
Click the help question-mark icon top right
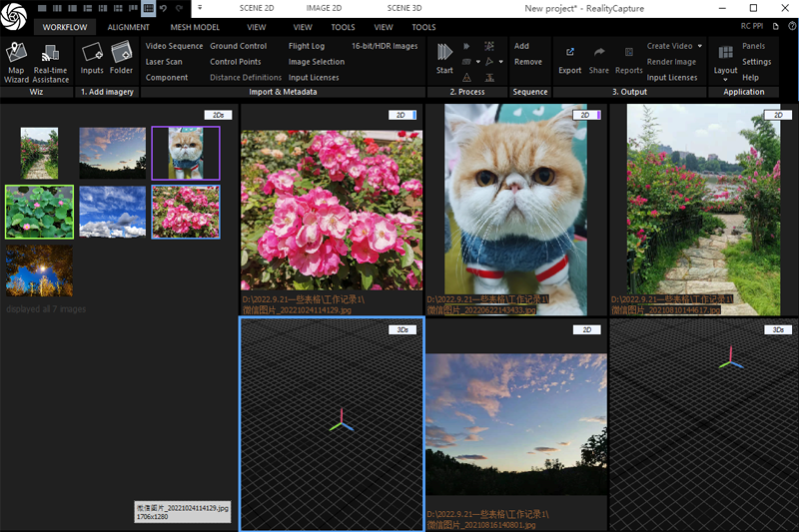[x=792, y=27]
